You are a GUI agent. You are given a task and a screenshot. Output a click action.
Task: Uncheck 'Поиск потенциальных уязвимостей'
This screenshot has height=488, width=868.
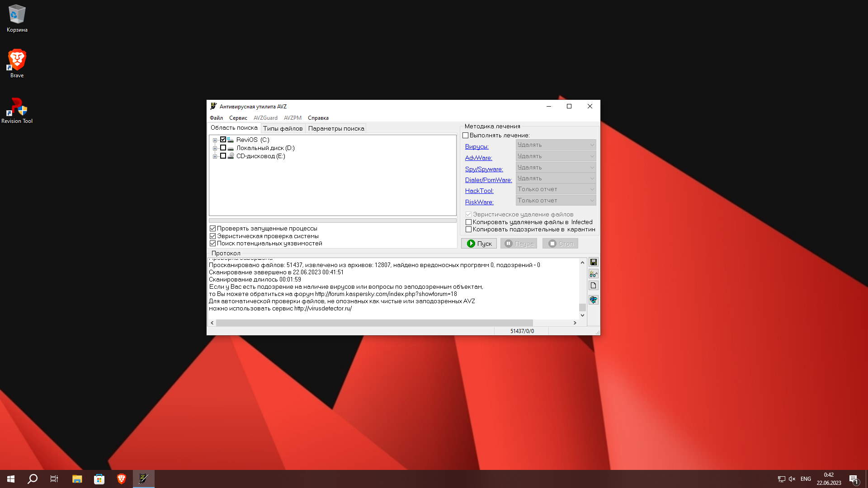212,244
